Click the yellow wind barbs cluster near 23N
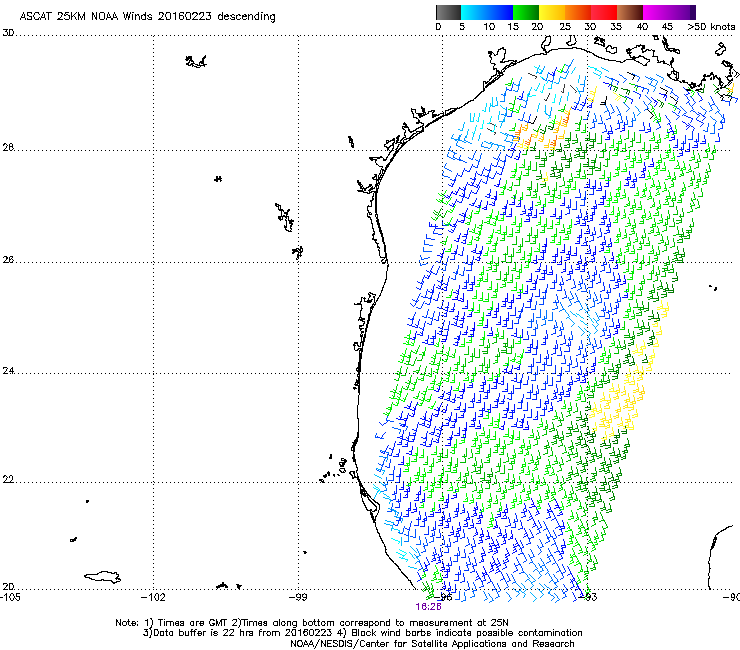The width and height of the screenshot is (740, 650). 618,406
